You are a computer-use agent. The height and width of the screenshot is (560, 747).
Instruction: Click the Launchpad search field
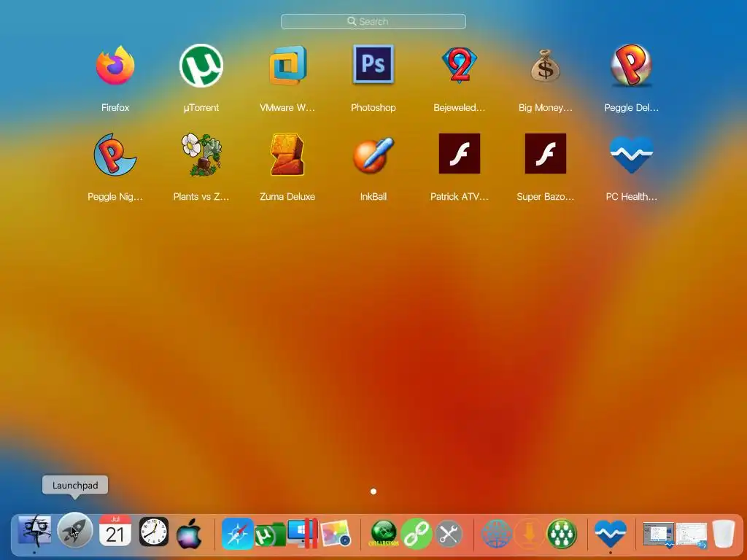tap(373, 21)
